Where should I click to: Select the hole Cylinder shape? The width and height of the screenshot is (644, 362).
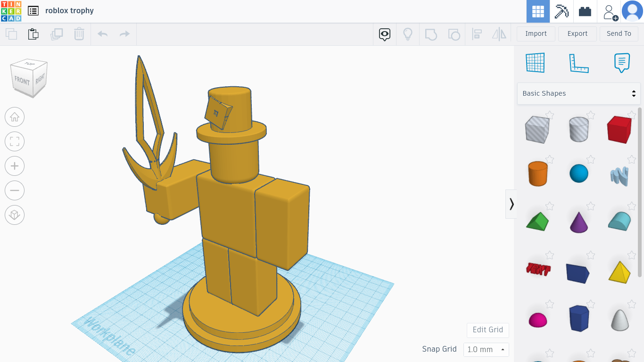(579, 129)
